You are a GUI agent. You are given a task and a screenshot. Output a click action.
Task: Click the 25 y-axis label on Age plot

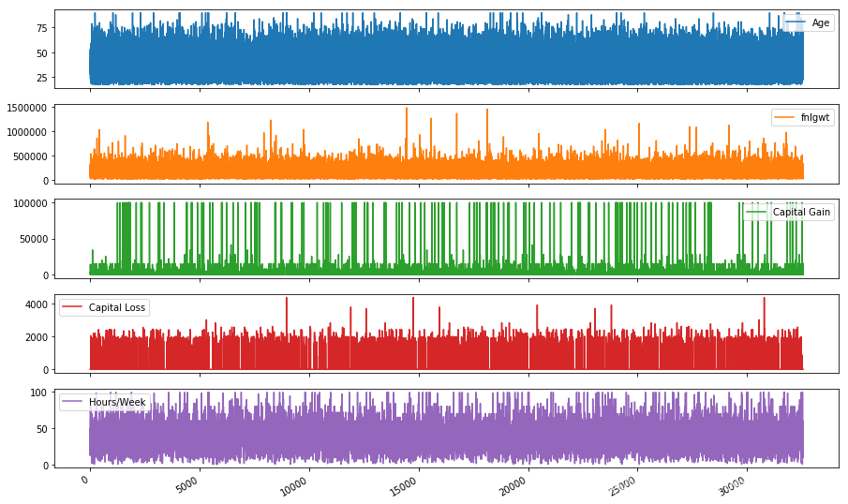(41, 78)
